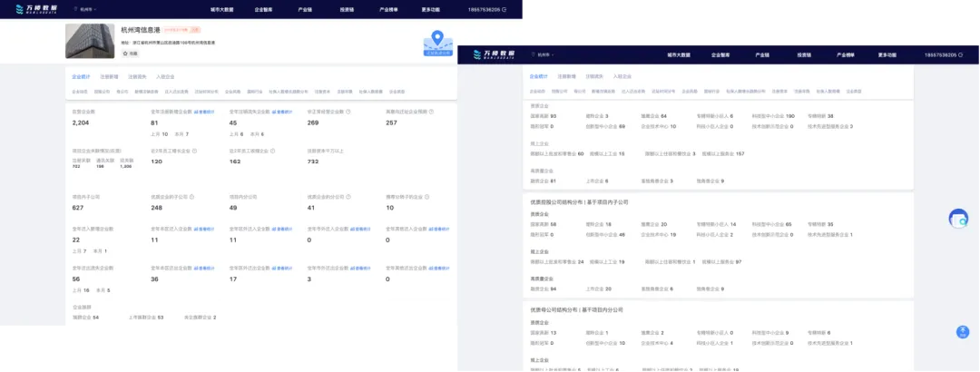Select 注销流失 tab in 杭州湾信息港 window
980x372 pixels.
pos(138,76)
